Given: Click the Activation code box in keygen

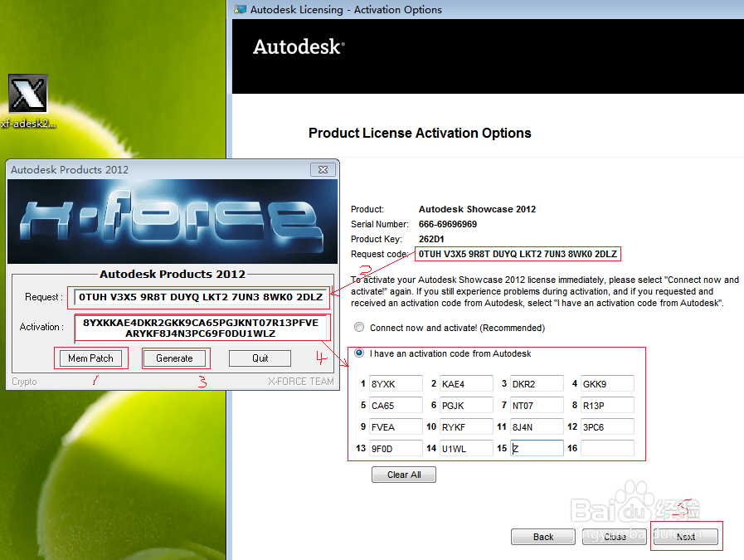Looking at the screenshot, I should point(200,328).
